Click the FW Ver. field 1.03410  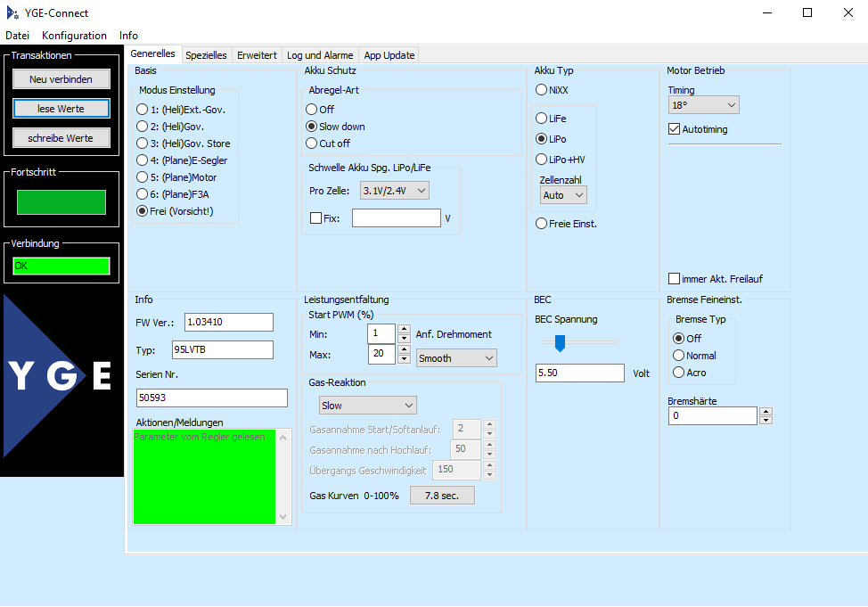229,323
